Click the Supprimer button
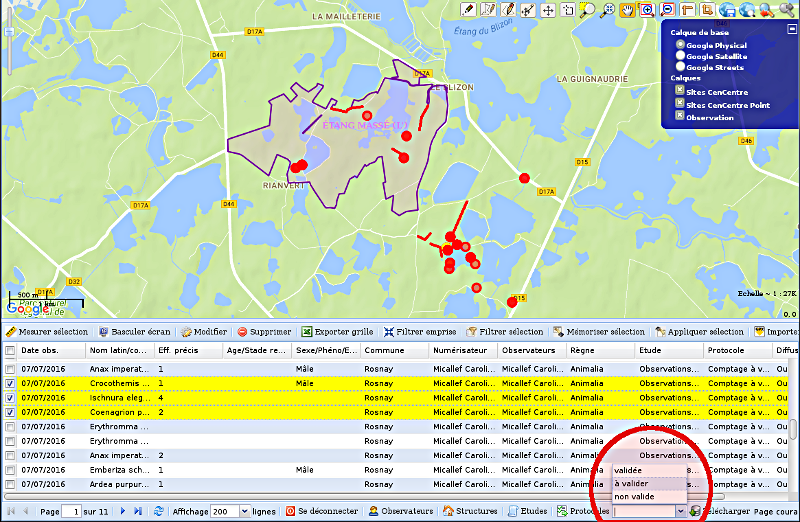The height and width of the screenshot is (522, 800). point(264,332)
